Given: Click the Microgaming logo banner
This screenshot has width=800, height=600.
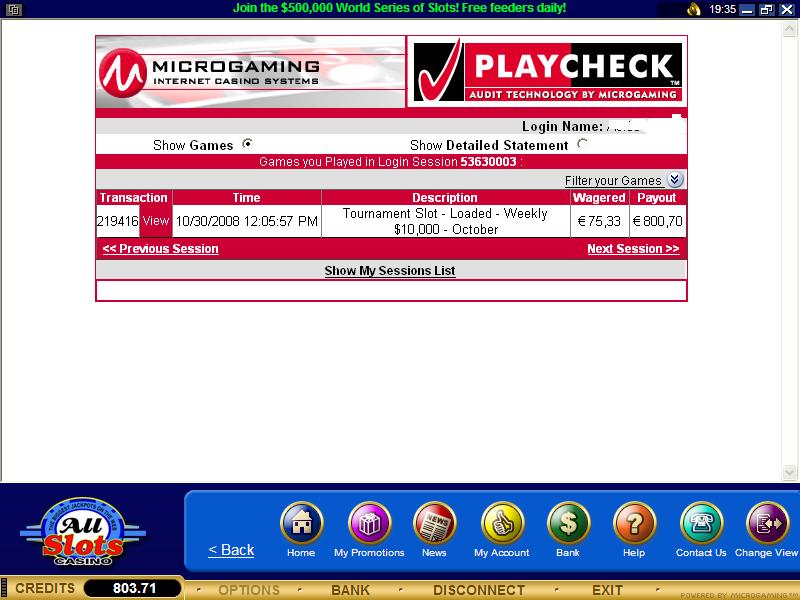Looking at the screenshot, I should (x=251, y=72).
